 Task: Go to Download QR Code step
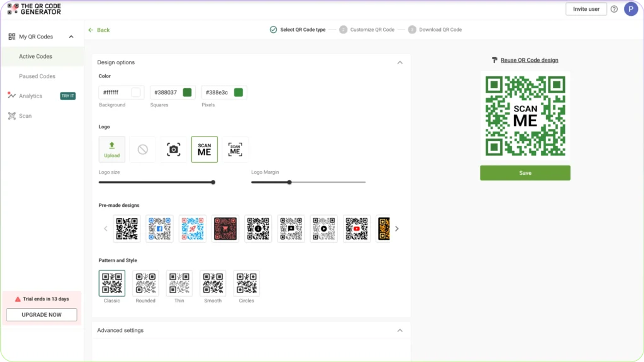pos(435,29)
